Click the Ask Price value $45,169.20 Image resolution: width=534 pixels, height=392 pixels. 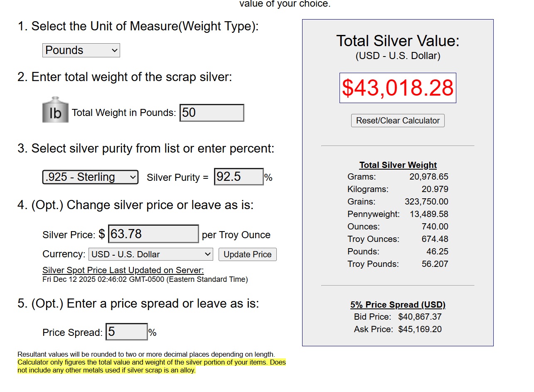[x=420, y=329]
